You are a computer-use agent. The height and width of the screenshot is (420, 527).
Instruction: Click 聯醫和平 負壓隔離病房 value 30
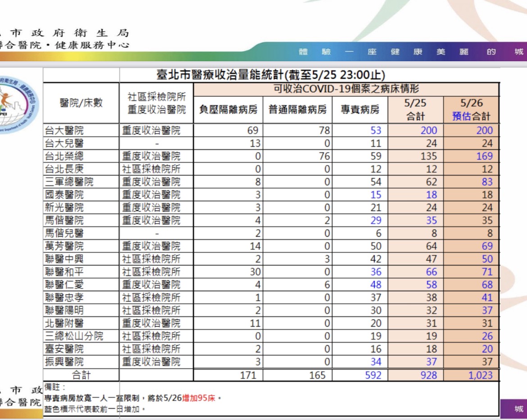pyautogui.click(x=255, y=272)
